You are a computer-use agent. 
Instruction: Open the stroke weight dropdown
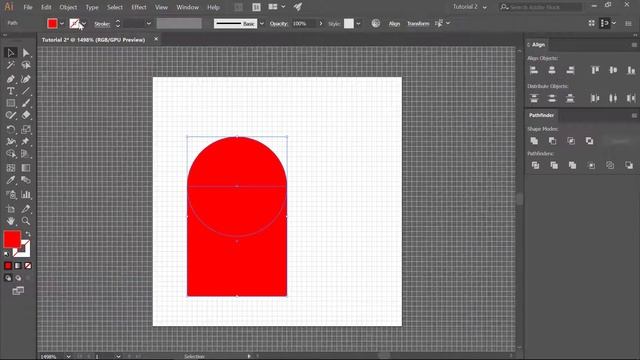coord(149,24)
